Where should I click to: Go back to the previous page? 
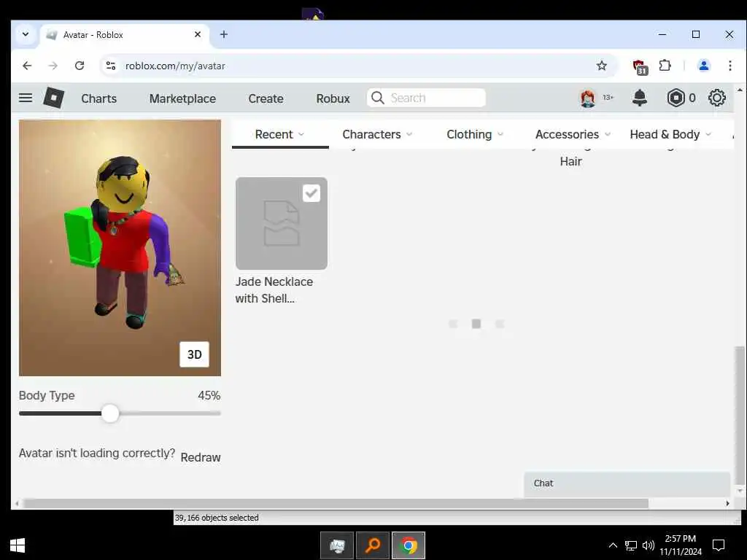[27, 66]
